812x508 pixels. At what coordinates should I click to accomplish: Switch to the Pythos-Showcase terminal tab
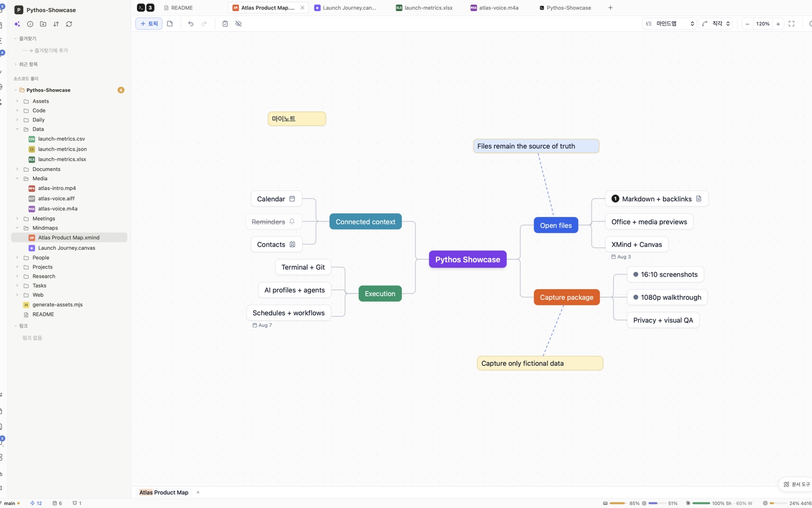[565, 8]
